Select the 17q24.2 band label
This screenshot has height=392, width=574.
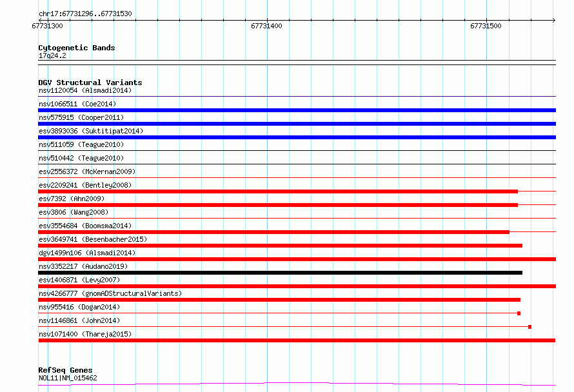coord(52,55)
